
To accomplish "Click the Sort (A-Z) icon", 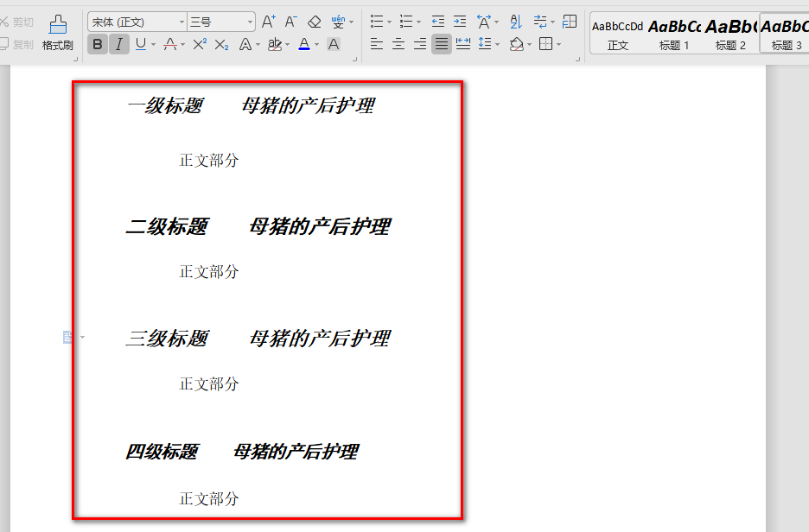I will tap(516, 22).
